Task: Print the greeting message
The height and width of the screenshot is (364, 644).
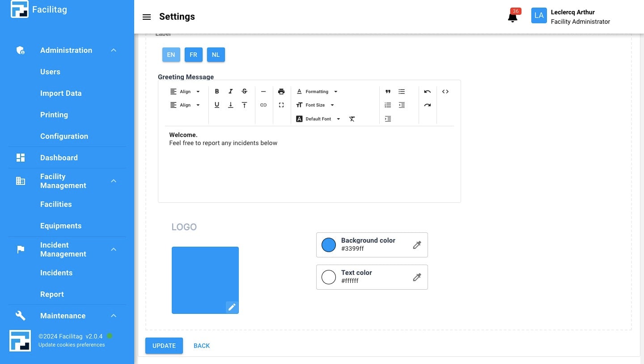Action: tap(281, 91)
